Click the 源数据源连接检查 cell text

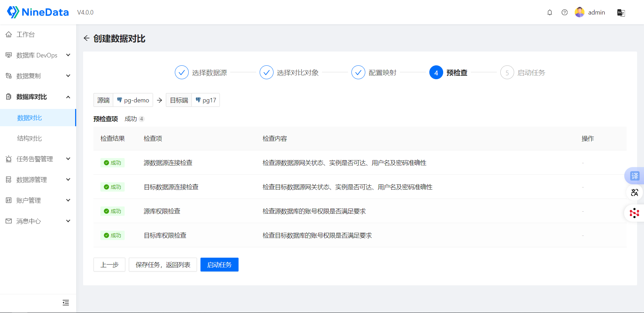pyautogui.click(x=168, y=163)
